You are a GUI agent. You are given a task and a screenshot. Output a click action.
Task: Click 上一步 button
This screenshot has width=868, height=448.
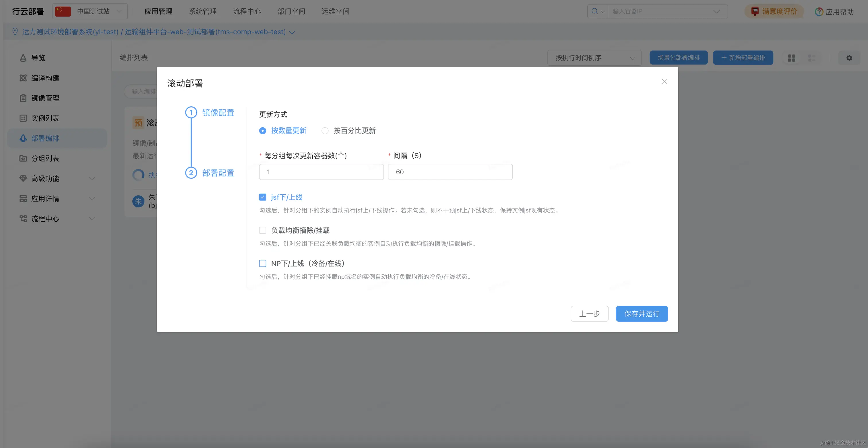click(589, 314)
